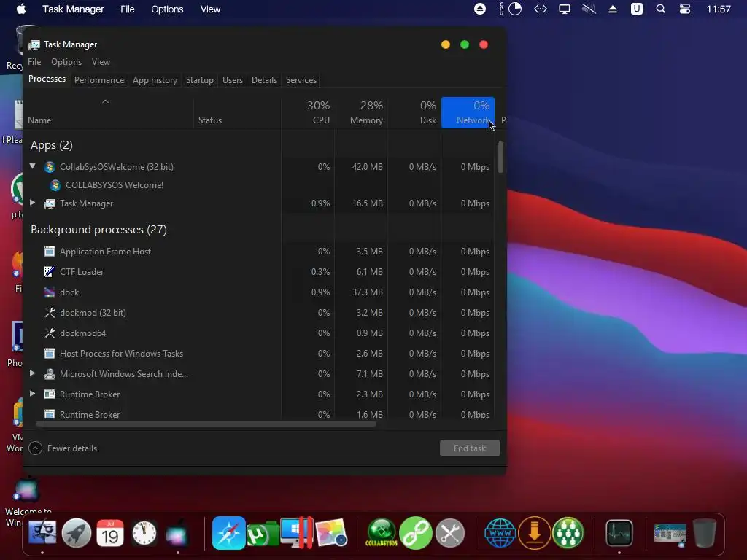Open the green people-circle dock icon
747x560 pixels.
568,533
